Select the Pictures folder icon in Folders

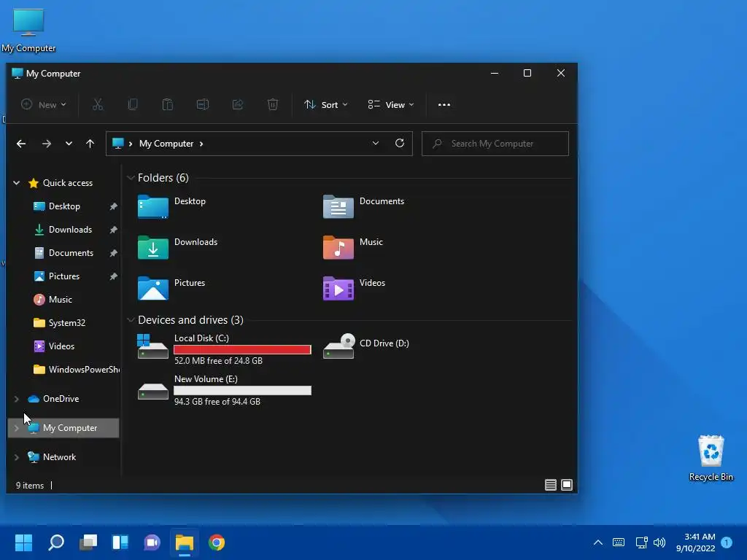(x=153, y=289)
